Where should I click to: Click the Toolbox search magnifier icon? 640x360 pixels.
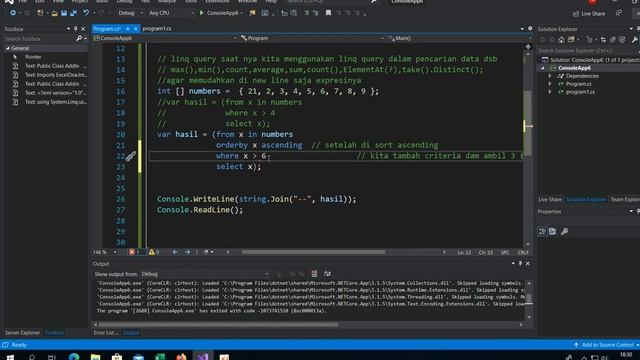tap(79, 38)
